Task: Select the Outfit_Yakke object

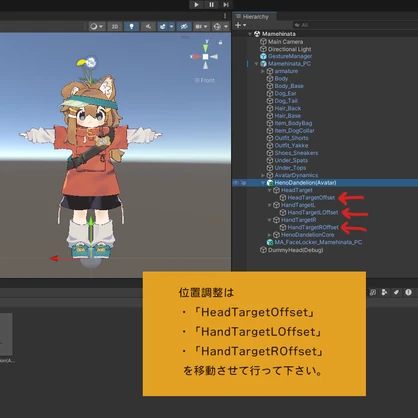Action: coord(291,145)
